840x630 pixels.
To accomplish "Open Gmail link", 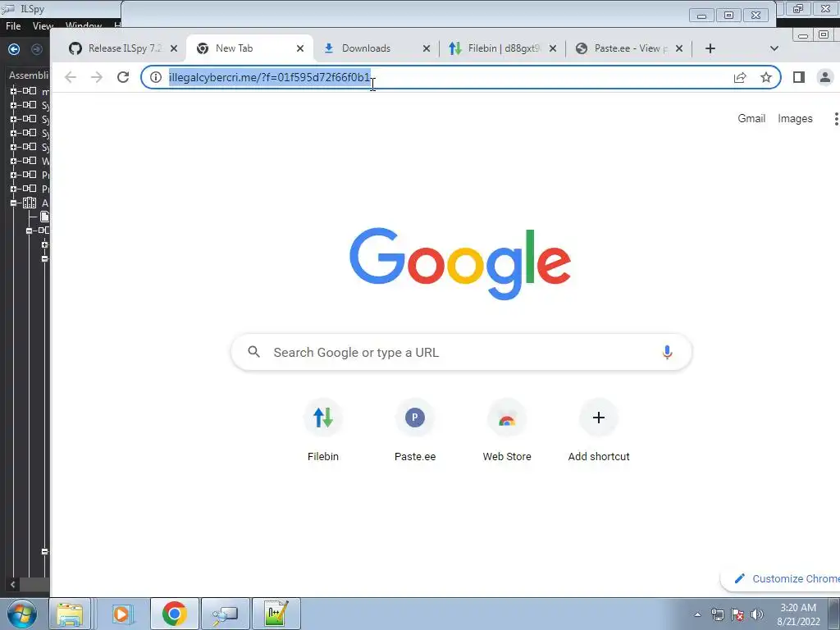I will (751, 118).
